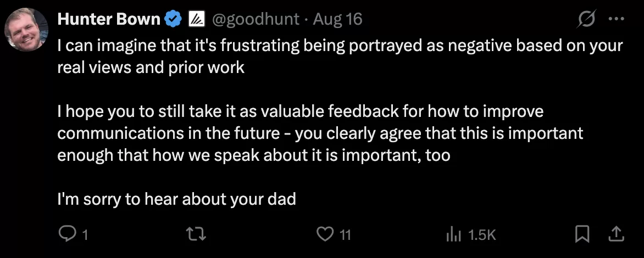
Task: Click the view analytics bar-chart icon
Action: pos(454,235)
